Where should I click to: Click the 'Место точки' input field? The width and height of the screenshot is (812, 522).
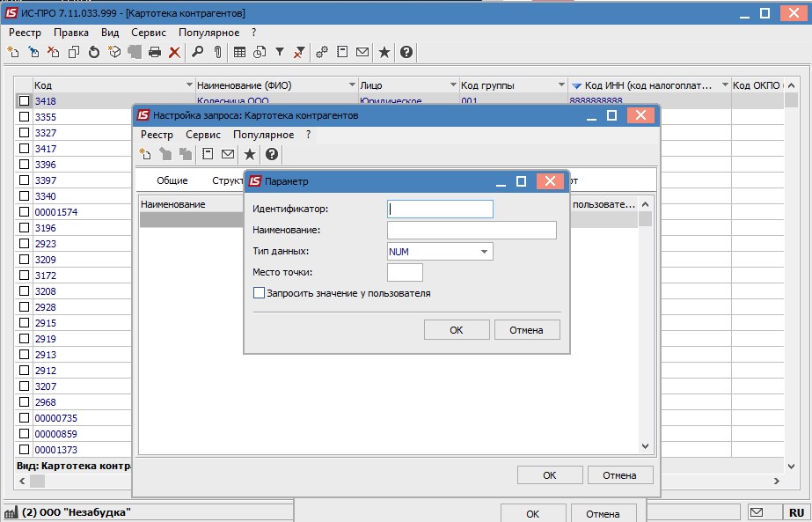coord(405,273)
